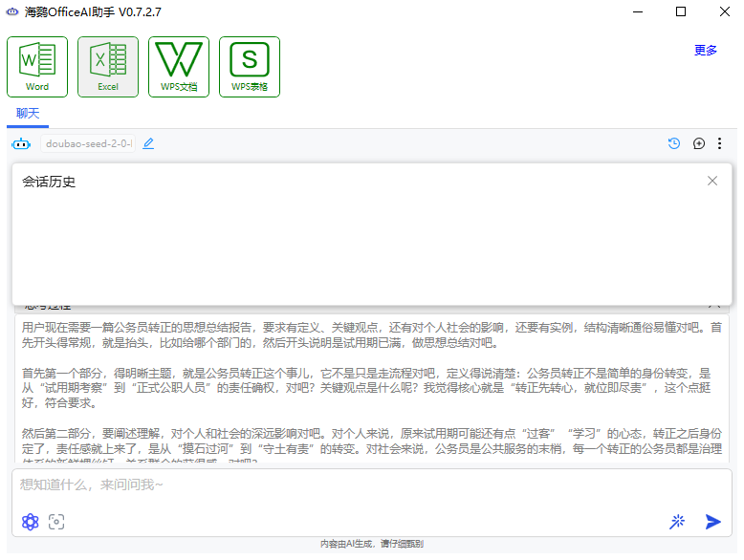The width and height of the screenshot is (744, 560).
Task: Close the 会话历史 panel
Action: pos(711,181)
